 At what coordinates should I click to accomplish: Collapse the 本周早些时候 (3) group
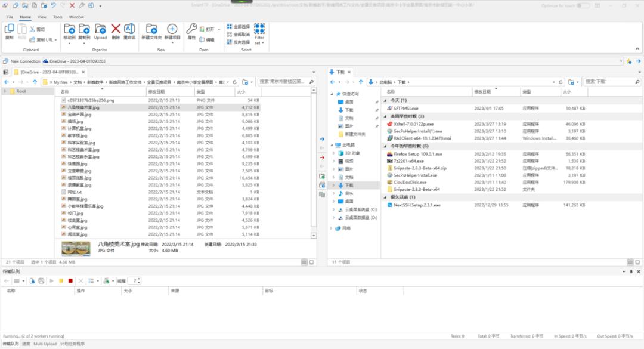385,116
